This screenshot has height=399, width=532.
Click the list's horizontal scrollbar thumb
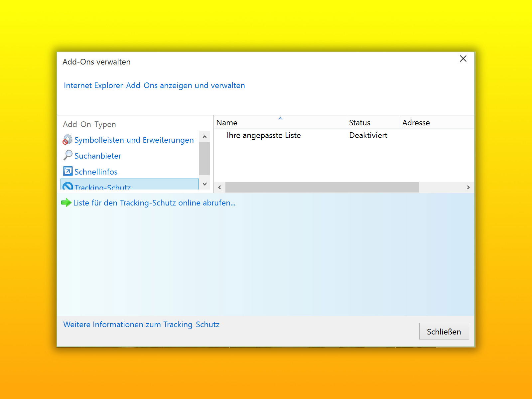(322, 187)
